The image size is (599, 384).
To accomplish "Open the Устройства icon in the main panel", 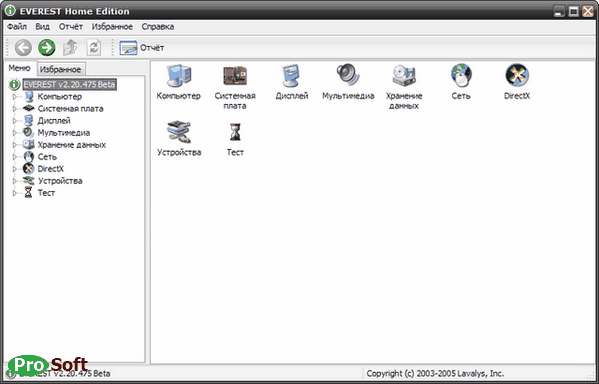I will click(x=178, y=132).
